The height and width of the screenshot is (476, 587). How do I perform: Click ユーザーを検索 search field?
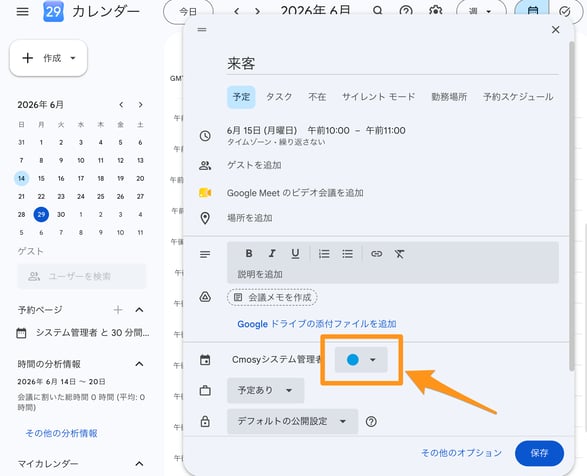tap(82, 276)
